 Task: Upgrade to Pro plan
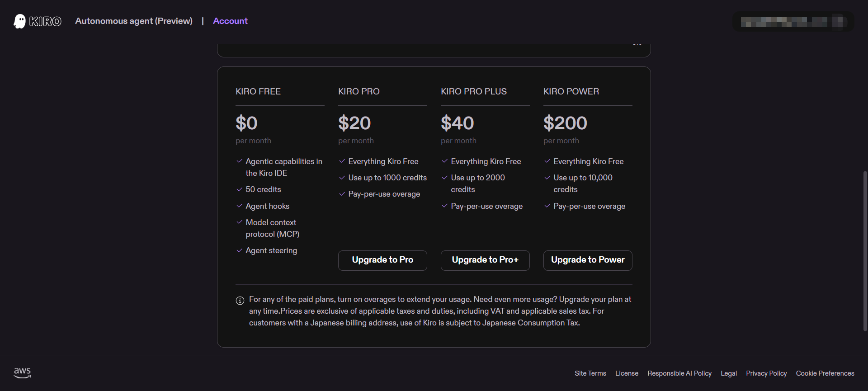click(382, 260)
